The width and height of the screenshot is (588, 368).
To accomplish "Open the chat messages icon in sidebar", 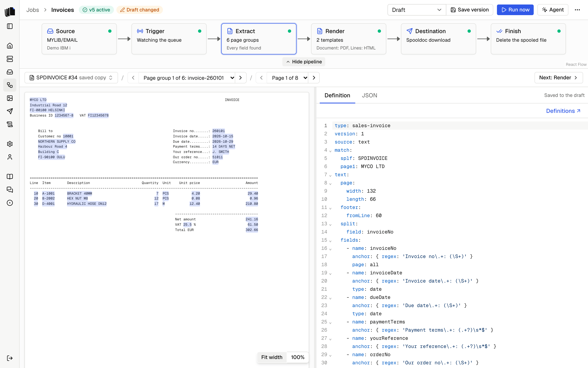I will (10, 190).
